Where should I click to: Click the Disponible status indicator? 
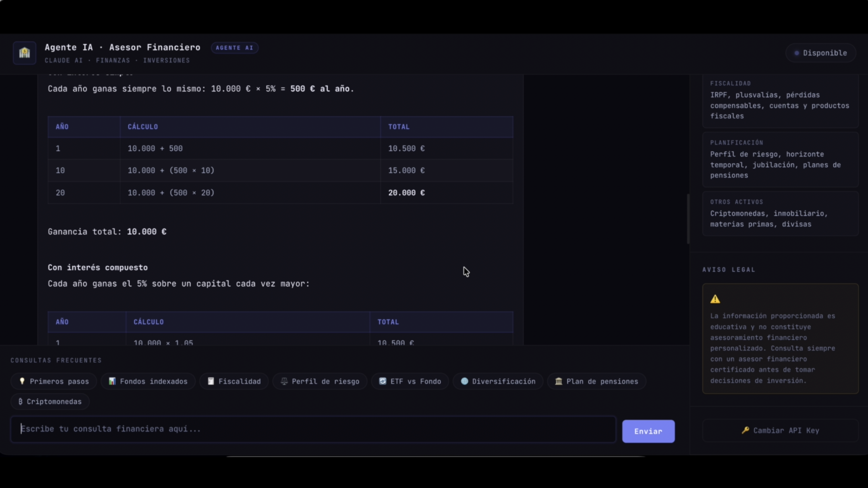tap(821, 53)
